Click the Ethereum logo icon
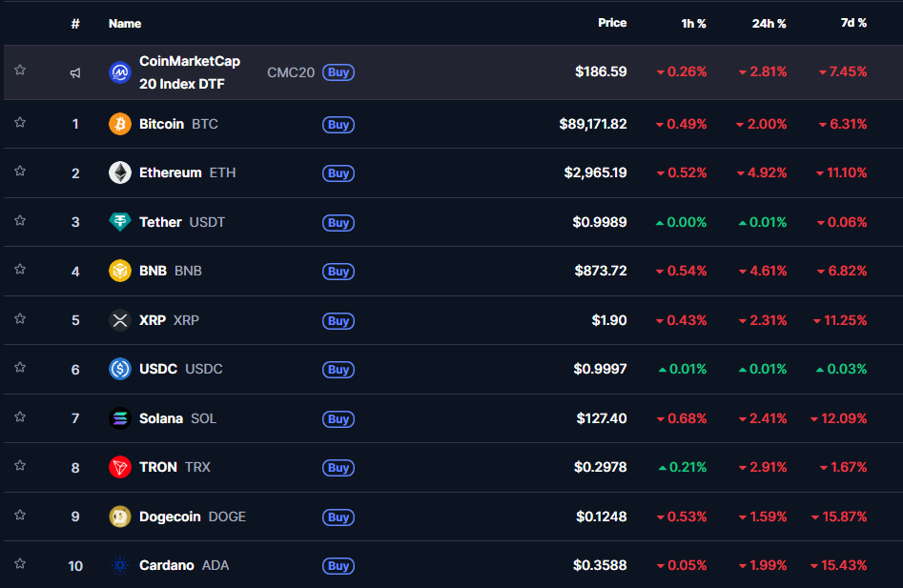The height and width of the screenshot is (588, 903). 120,172
